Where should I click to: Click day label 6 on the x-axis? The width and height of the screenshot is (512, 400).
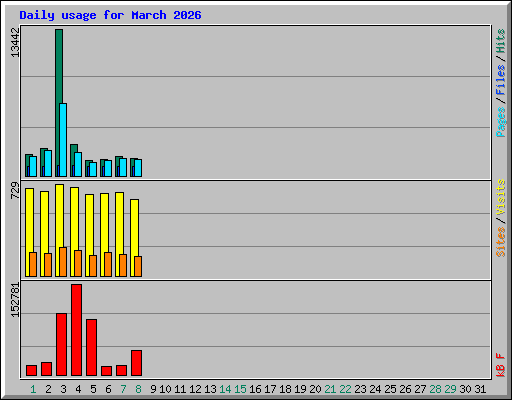coord(108,389)
